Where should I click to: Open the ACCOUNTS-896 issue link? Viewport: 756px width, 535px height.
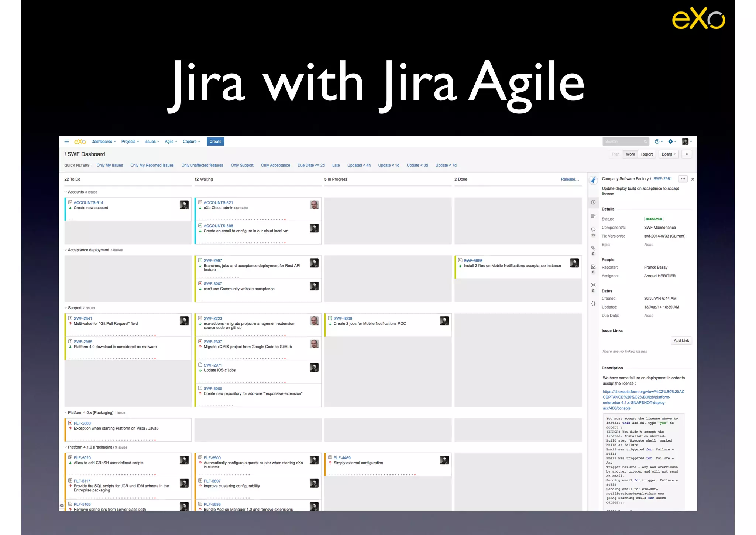218,226
